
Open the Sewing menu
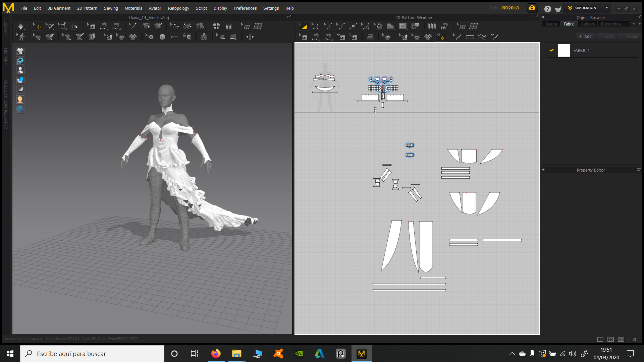coord(111,8)
